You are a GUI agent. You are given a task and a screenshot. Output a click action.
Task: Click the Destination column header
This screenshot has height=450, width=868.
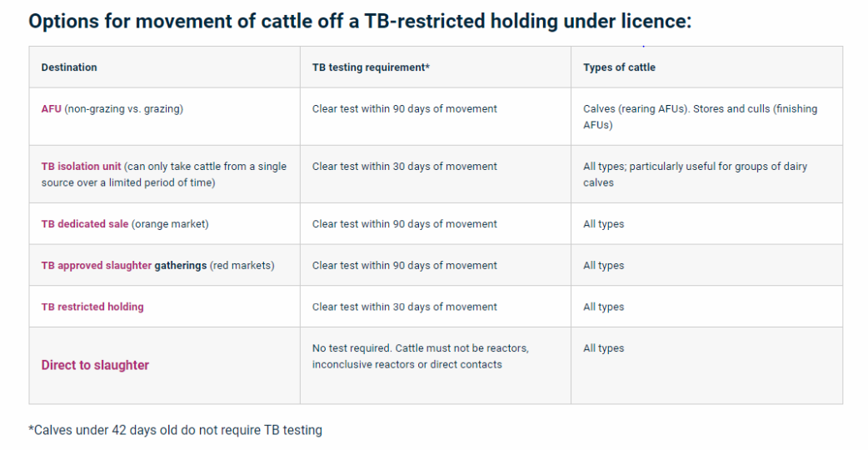[69, 67]
